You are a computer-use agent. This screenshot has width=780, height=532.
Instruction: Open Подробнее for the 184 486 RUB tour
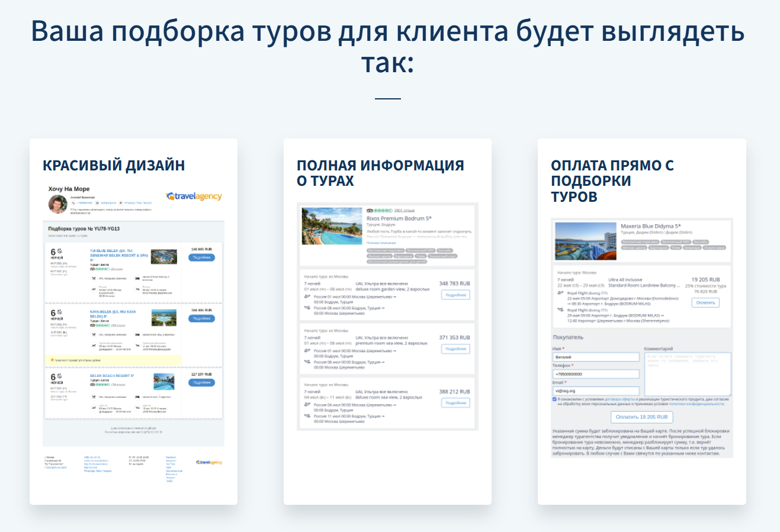(x=201, y=318)
